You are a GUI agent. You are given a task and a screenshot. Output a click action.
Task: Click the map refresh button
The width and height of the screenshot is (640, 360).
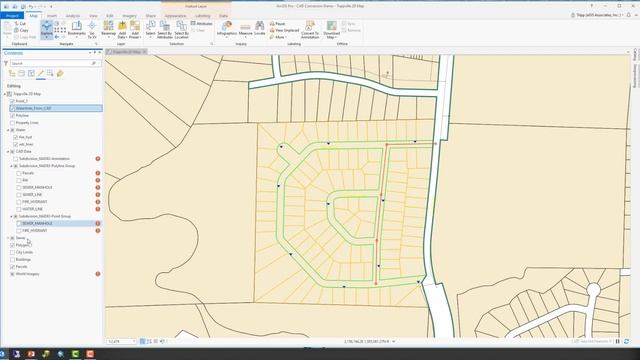coord(627,341)
